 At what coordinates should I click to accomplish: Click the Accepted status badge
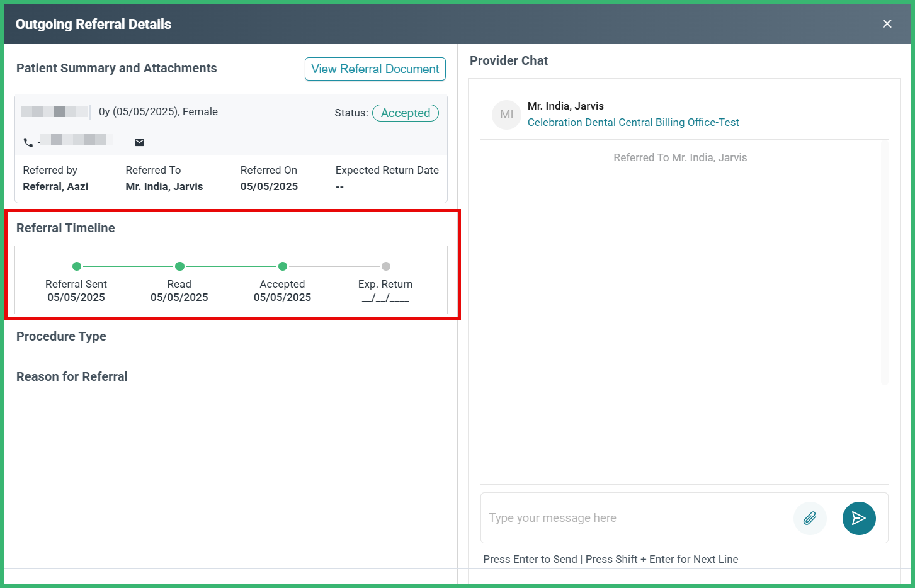coord(405,113)
